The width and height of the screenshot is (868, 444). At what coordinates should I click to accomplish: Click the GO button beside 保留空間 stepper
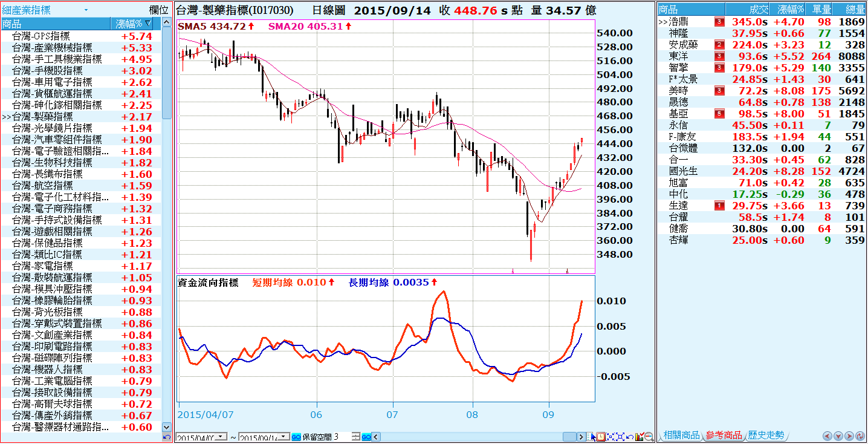tap(366, 437)
